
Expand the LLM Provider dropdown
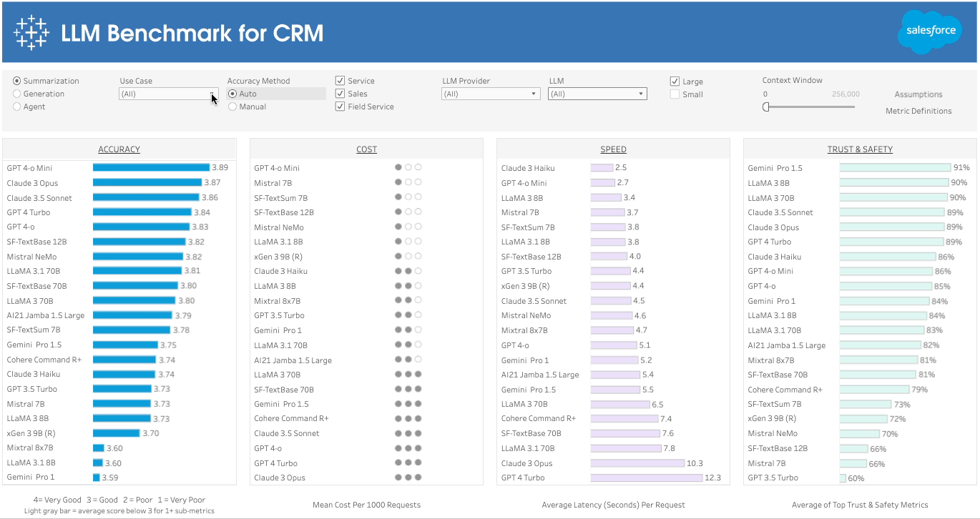point(490,94)
